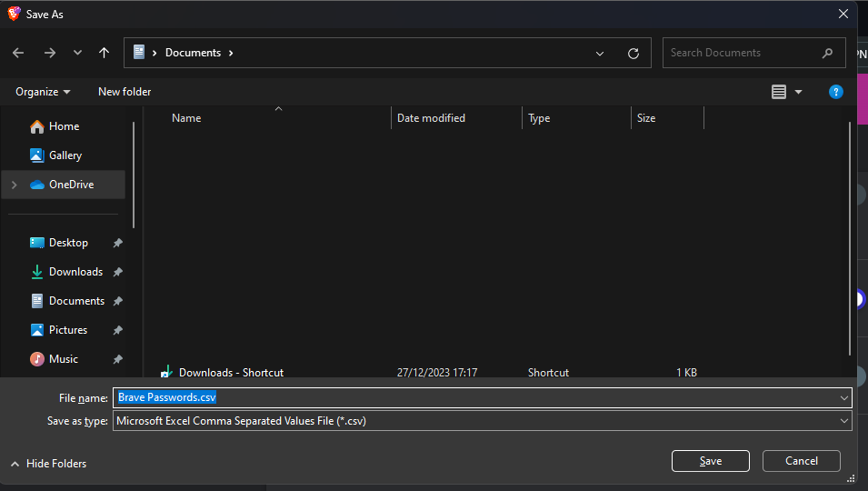Click the 27/12/2023 17:17 date cell
The height and width of the screenshot is (491, 868).
(437, 373)
